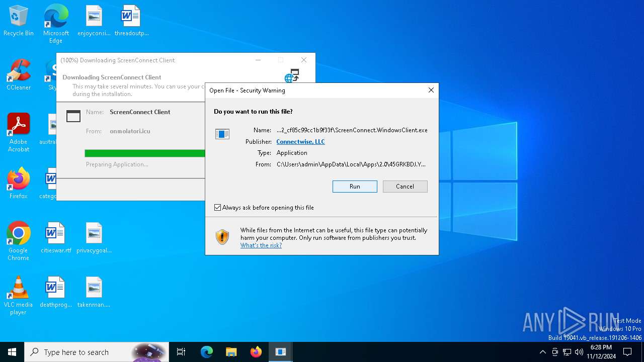Image resolution: width=644 pixels, height=362 pixels.
Task: Click the ScreenConnect Client name in download window
Action: (140, 112)
